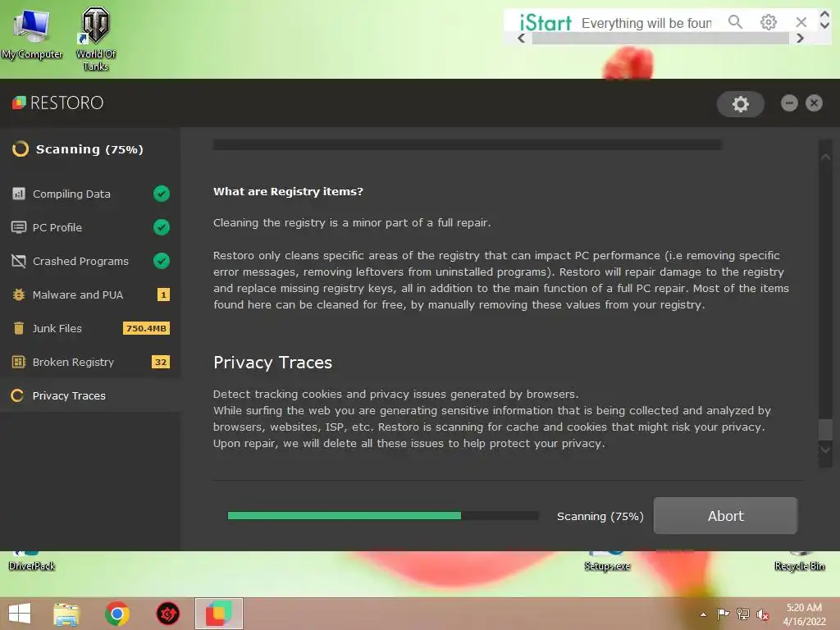Click the DriverPack desktop label
840x630 pixels.
(x=32, y=566)
